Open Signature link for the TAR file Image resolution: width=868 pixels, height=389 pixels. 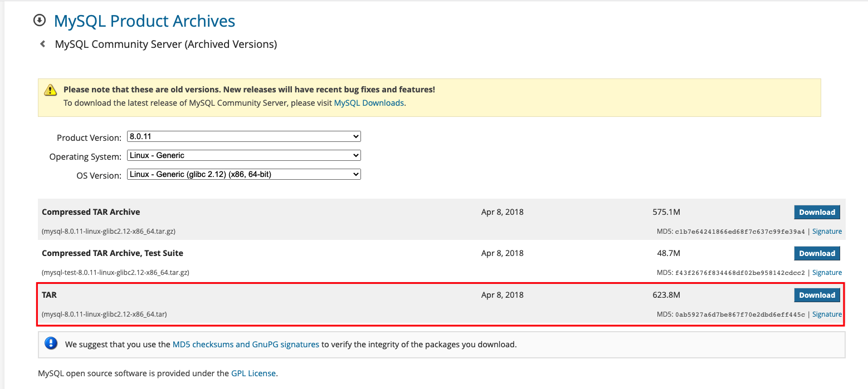(827, 314)
